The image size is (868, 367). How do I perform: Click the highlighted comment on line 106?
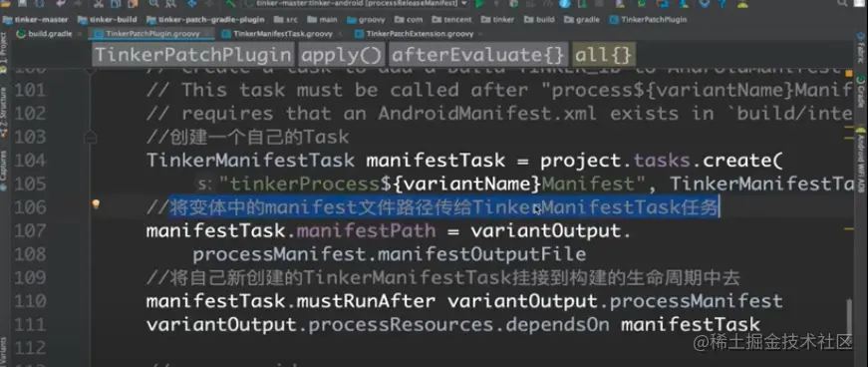433,207
